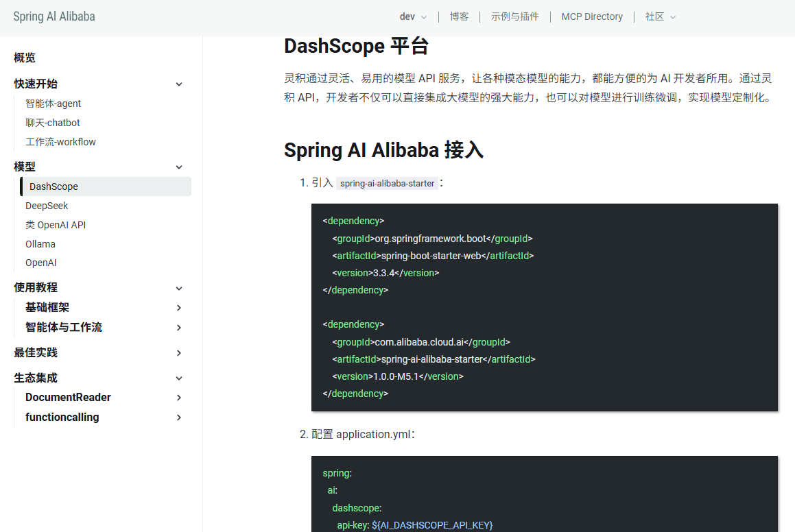Collapse the 使用教程 section chevron
The image size is (795, 532).
click(179, 289)
